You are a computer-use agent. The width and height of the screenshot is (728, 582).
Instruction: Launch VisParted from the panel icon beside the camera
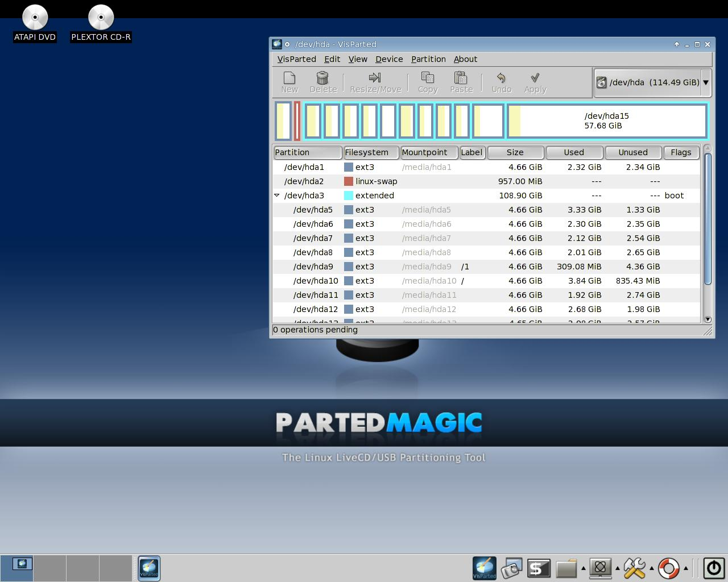point(485,568)
